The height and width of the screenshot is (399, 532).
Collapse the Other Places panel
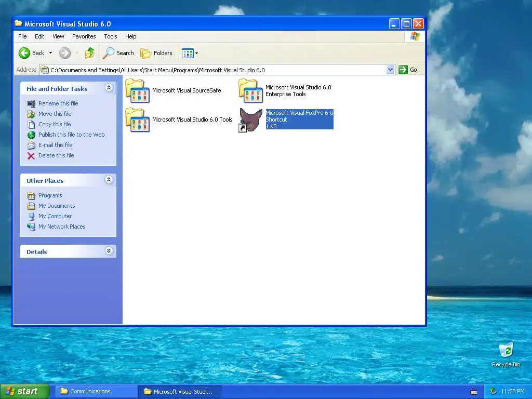[x=109, y=180]
